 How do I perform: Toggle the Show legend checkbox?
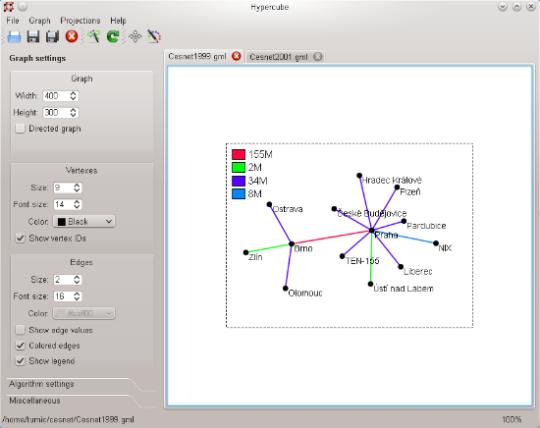[x=20, y=361]
